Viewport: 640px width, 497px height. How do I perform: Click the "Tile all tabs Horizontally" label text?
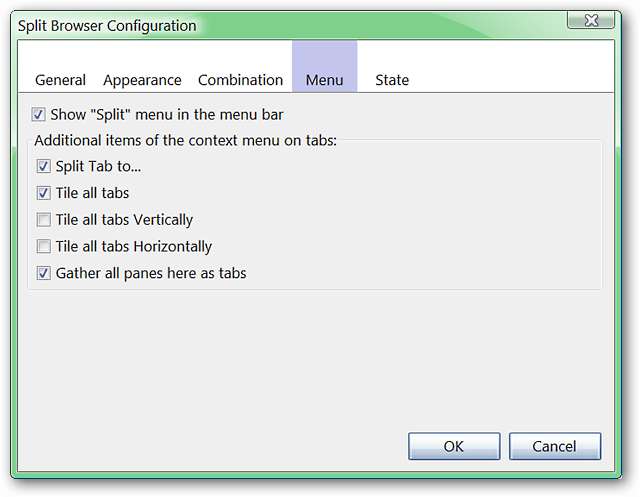click(x=134, y=246)
